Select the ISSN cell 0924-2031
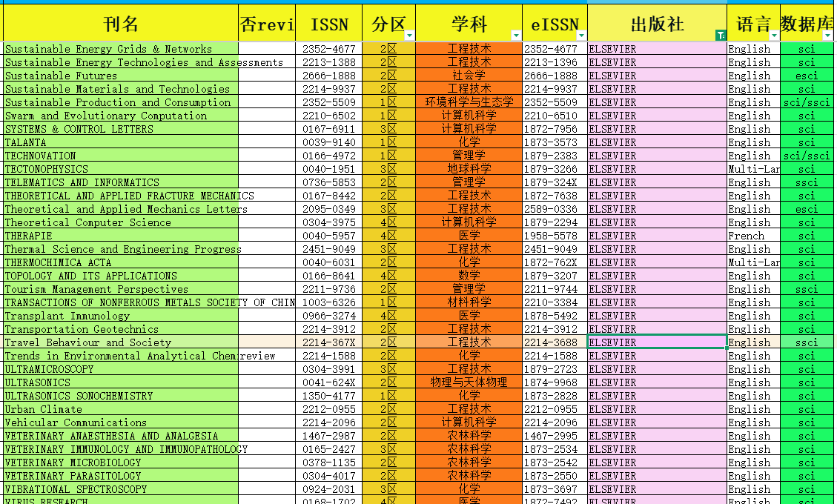837x504 pixels. (x=329, y=490)
